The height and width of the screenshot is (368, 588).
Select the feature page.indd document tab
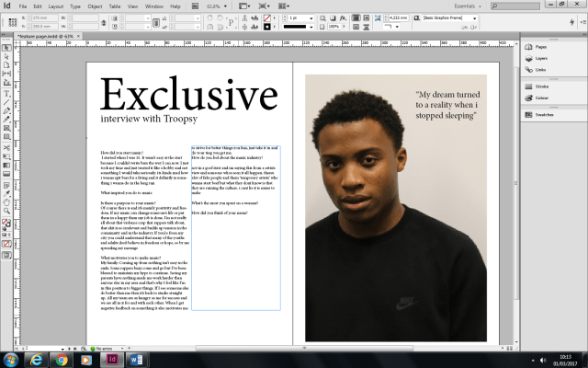[x=45, y=36]
